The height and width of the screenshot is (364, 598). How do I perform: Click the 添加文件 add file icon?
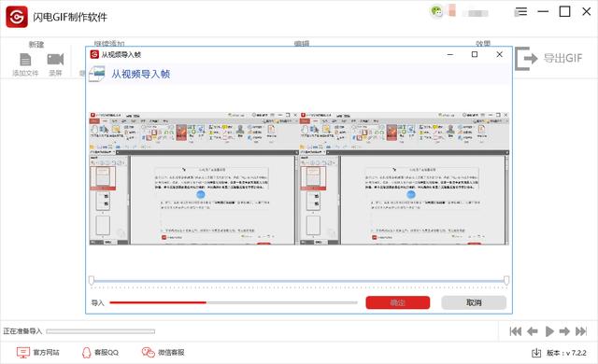pyautogui.click(x=25, y=60)
